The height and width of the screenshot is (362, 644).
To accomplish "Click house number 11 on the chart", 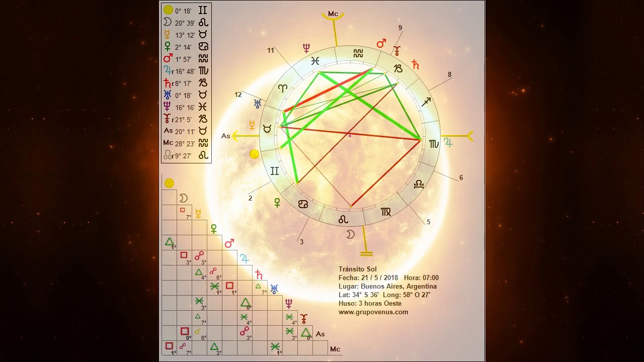I will (271, 50).
